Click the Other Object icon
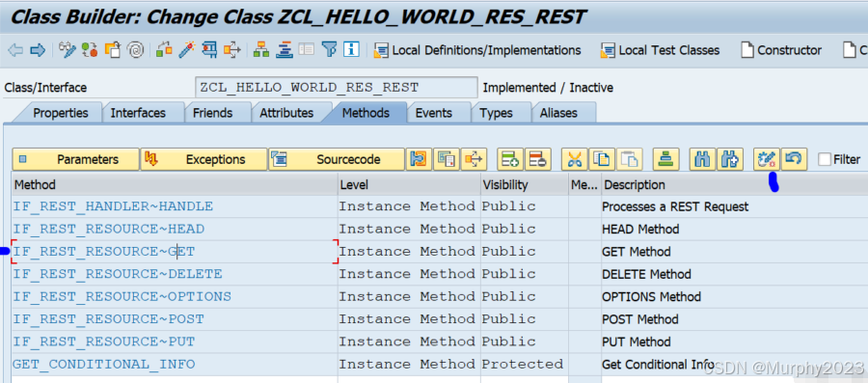This screenshot has height=383, width=868. pos(113,50)
